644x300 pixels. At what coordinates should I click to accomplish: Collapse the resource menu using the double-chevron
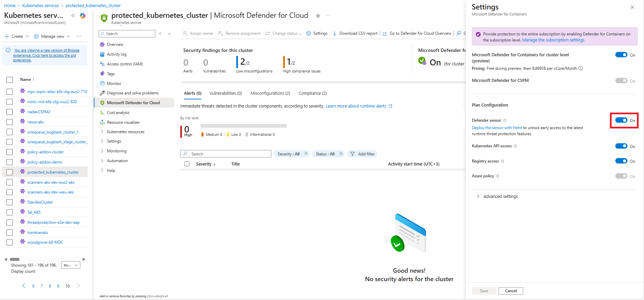169,34
